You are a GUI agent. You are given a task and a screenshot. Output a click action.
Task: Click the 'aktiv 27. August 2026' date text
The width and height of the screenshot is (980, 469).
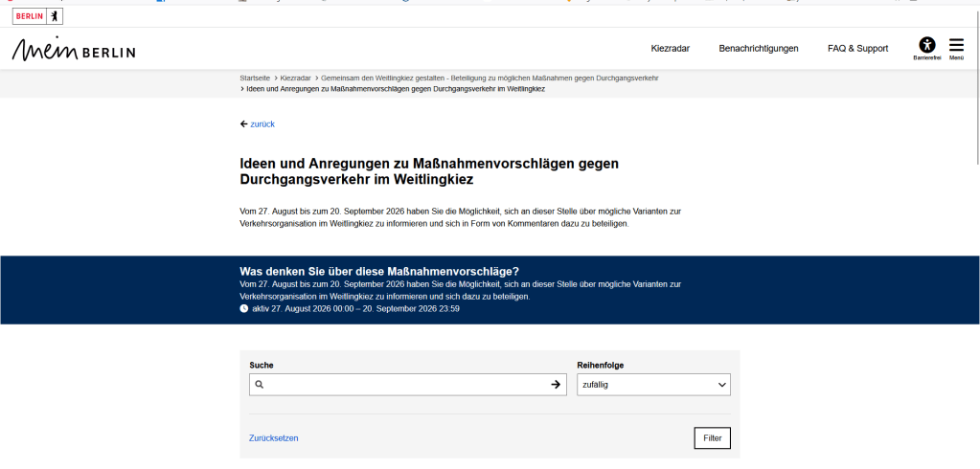click(355, 308)
